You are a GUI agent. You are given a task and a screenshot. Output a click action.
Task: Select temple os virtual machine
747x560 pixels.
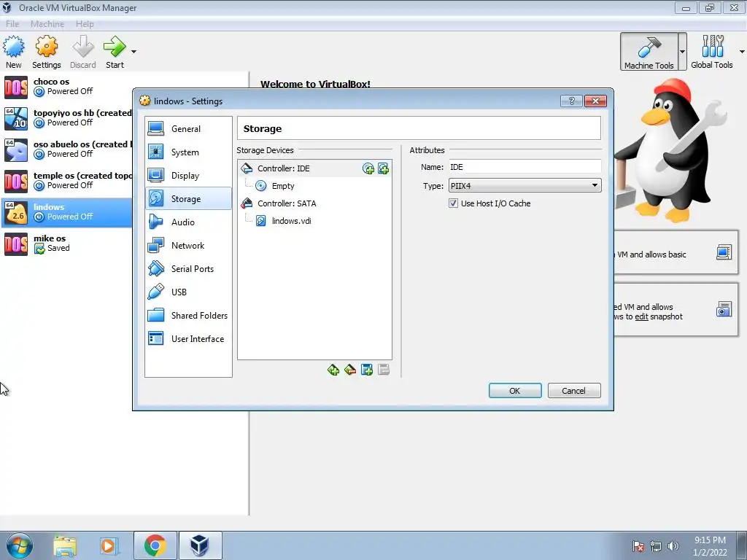66,181
